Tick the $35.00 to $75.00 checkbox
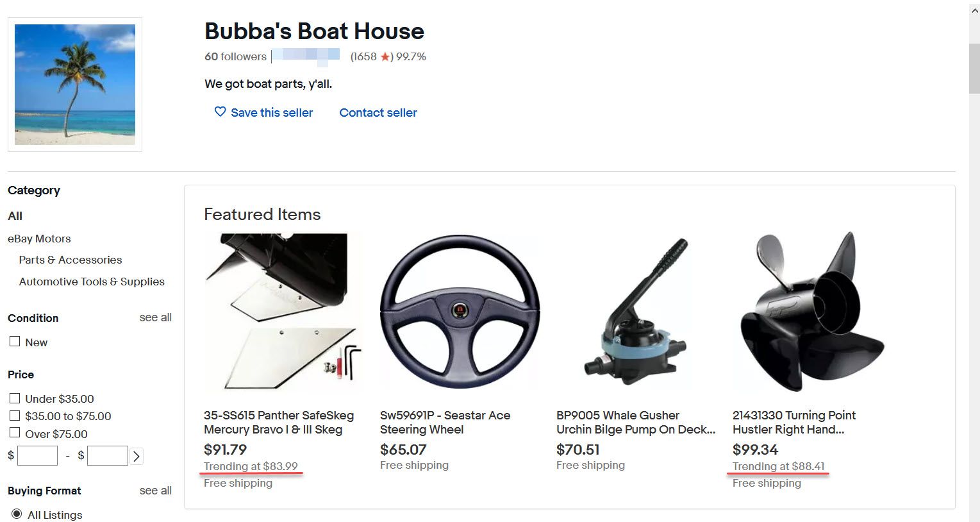Viewport: 980px width, 522px height. coord(15,416)
